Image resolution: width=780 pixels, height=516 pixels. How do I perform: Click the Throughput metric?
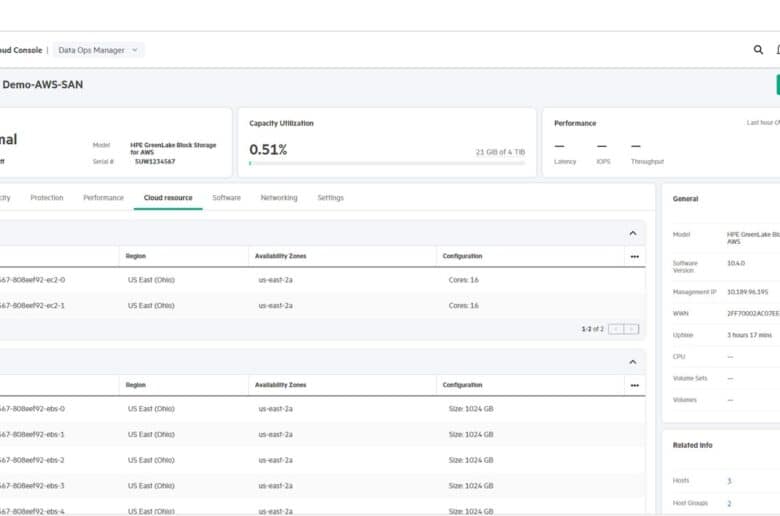(647, 153)
